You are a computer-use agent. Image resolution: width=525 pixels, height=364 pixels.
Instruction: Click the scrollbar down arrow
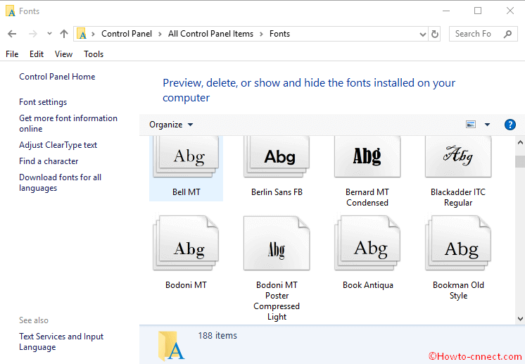(x=520, y=318)
